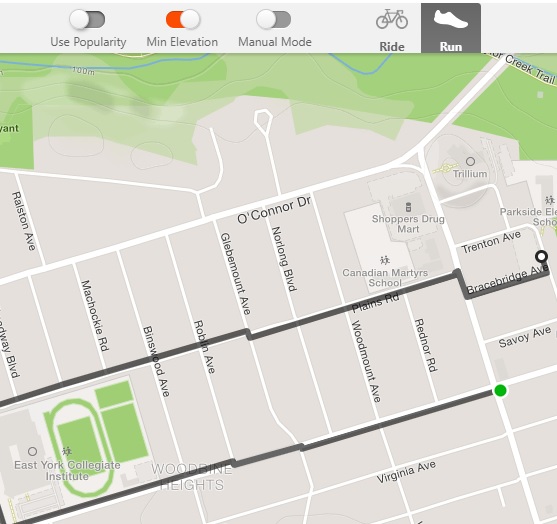Click the Manual Mode label text

click(x=275, y=42)
